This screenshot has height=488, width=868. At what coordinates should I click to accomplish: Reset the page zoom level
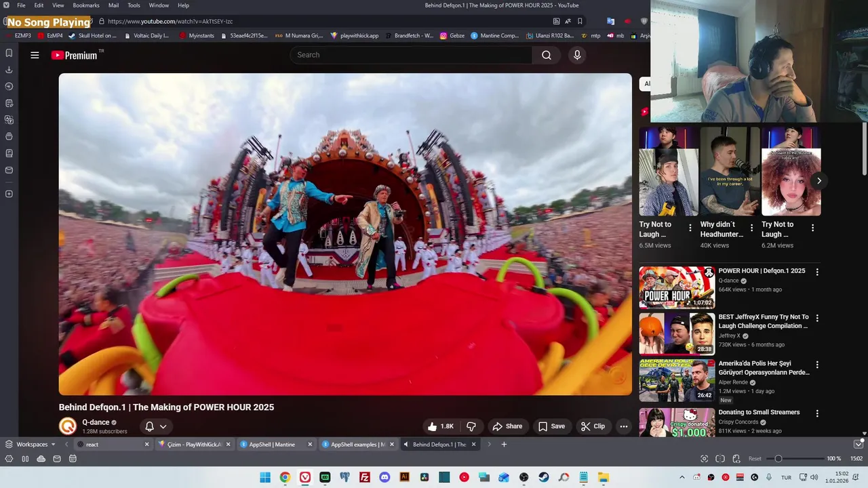pos(755,459)
